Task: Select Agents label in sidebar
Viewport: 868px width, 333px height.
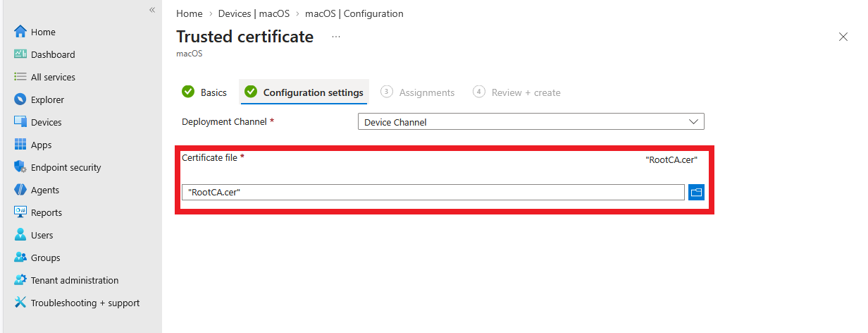Action: point(45,190)
